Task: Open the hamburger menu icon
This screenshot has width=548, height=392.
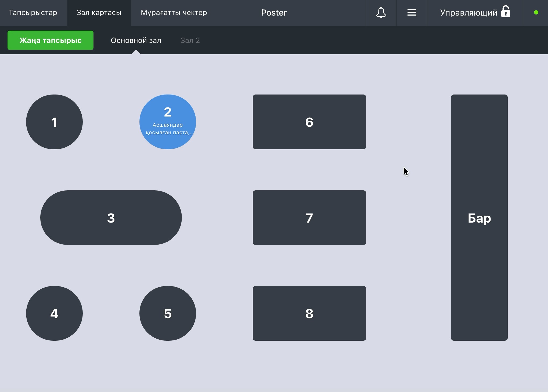Action: click(x=412, y=13)
